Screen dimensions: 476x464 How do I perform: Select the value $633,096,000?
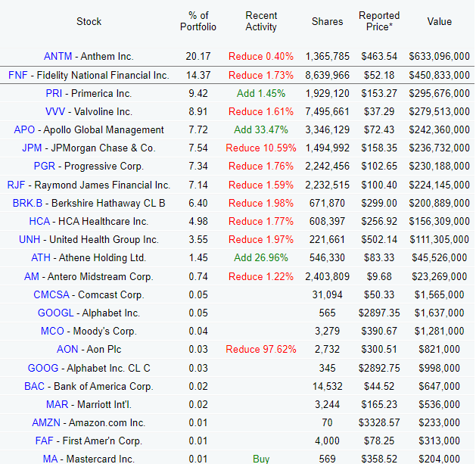pyautogui.click(x=439, y=56)
